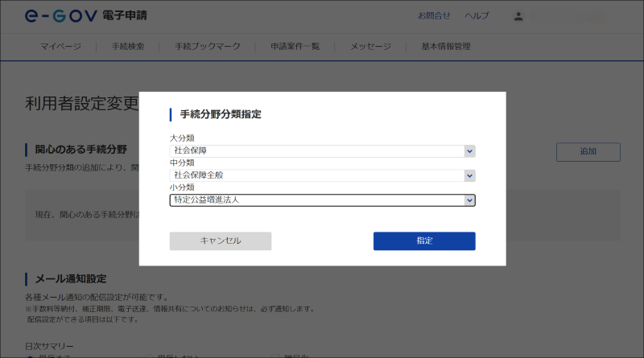
Task: Open 手続ブックマーク menu item
Action: [x=208, y=47]
